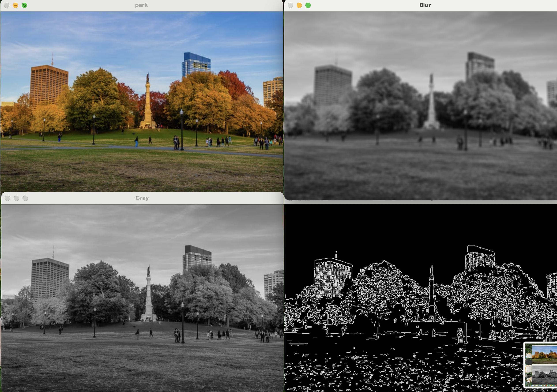Click Gray window's third inactive zoom button

point(25,198)
